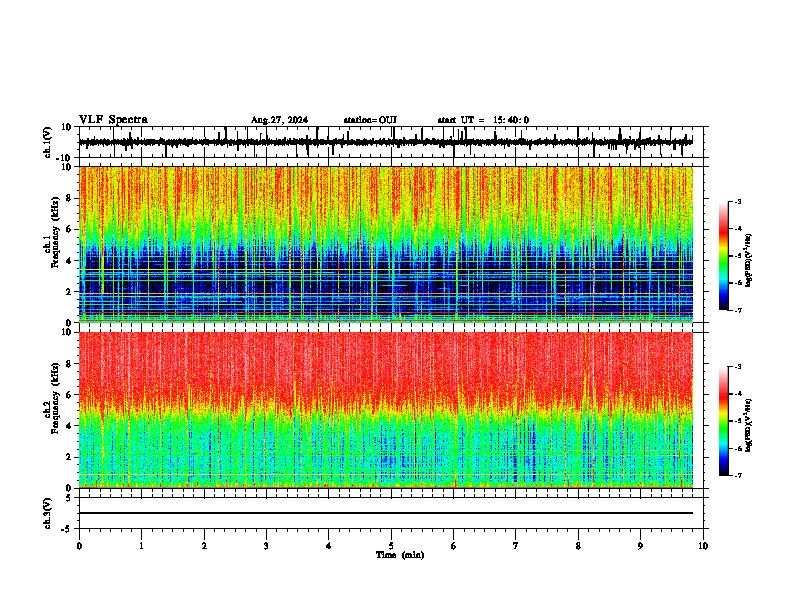Click the "8" kHz tick on the ch.1 frequency axis

tap(69, 198)
